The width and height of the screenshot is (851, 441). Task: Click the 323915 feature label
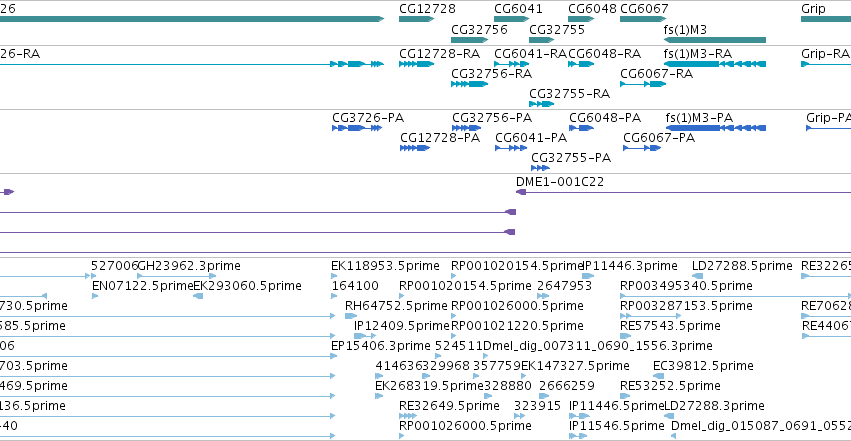(x=537, y=406)
